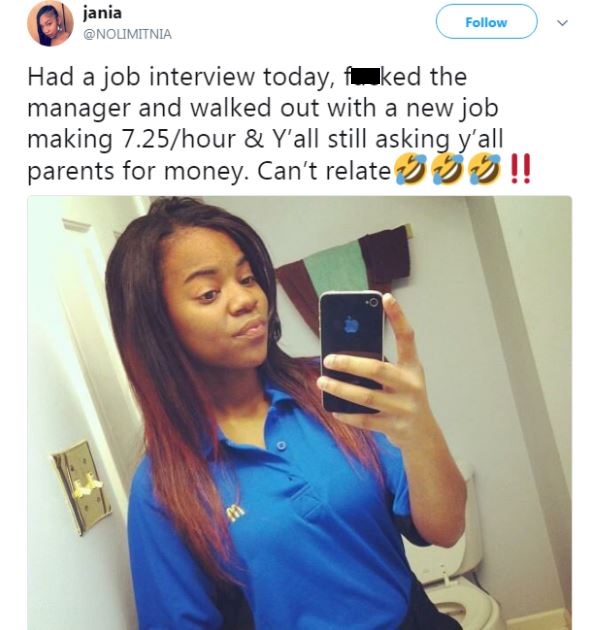Click the phone shown in the photo
The width and height of the screenshot is (593, 630).
click(x=352, y=352)
